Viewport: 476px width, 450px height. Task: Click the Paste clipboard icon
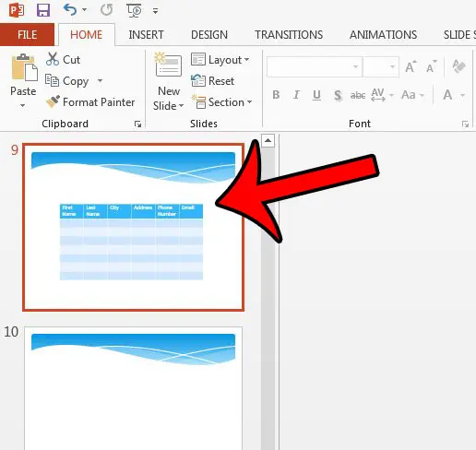tap(24, 67)
